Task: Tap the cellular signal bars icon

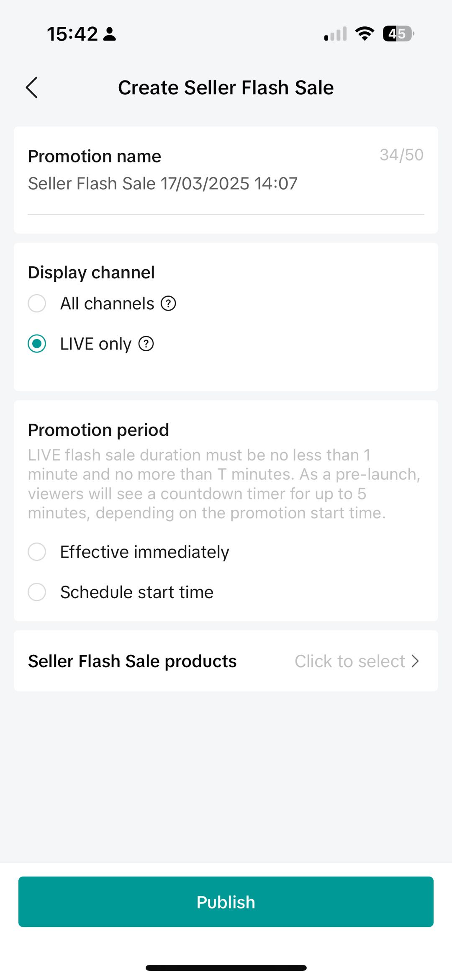Action: click(x=335, y=34)
